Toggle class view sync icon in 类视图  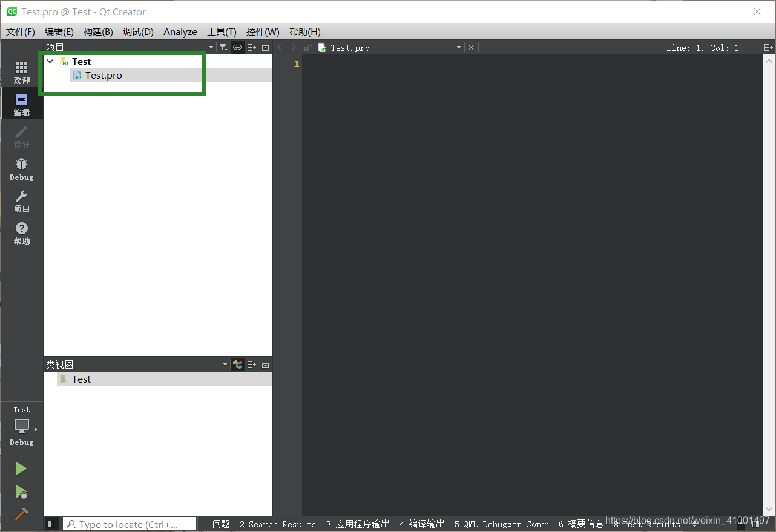(x=237, y=364)
